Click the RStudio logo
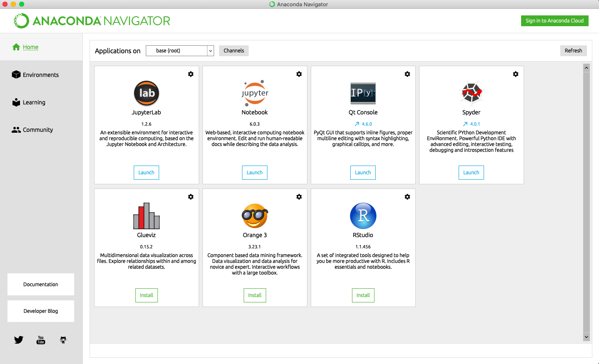This screenshot has width=599, height=364. coord(363,216)
